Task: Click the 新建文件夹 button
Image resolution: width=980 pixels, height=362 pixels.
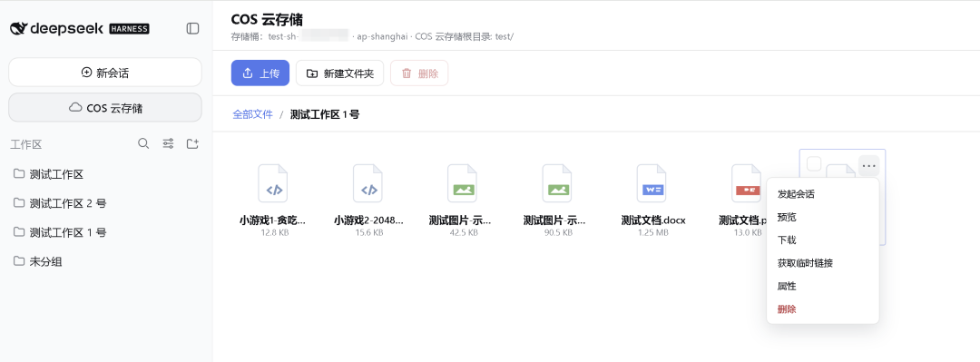Action: [x=340, y=73]
